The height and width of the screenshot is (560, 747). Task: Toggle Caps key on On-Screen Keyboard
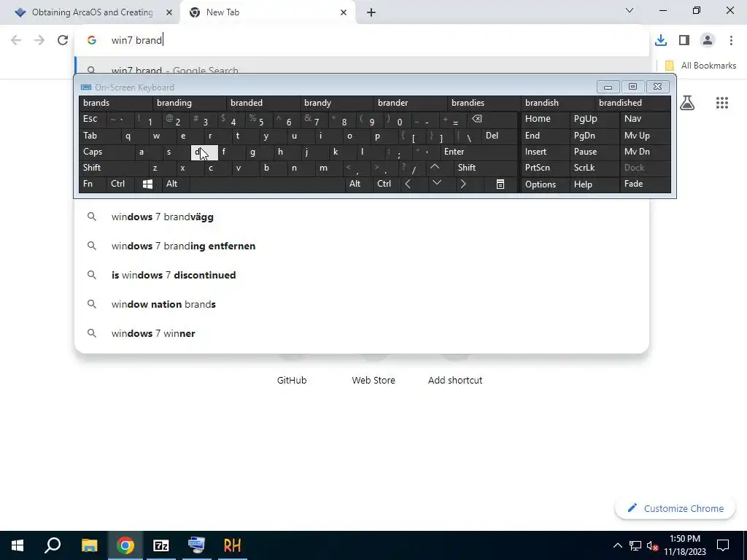tap(105, 152)
